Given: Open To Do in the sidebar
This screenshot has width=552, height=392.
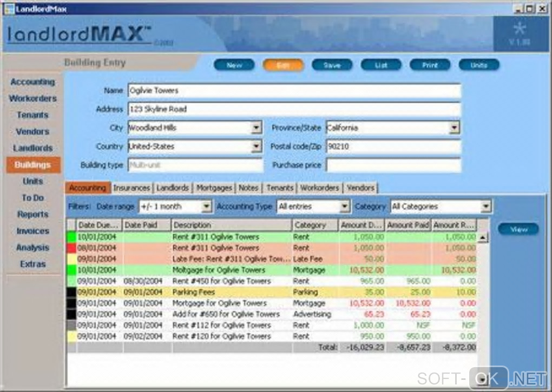Looking at the screenshot, I should point(32,197).
